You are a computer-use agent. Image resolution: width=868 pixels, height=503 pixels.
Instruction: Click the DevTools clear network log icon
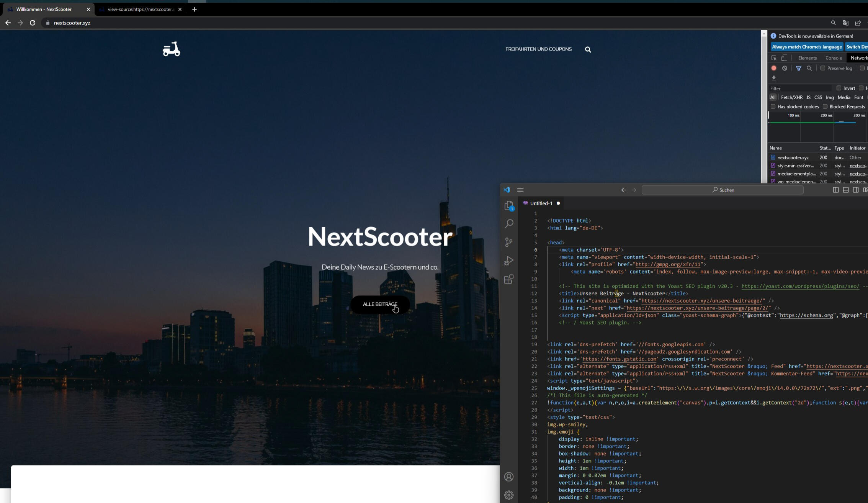(785, 68)
